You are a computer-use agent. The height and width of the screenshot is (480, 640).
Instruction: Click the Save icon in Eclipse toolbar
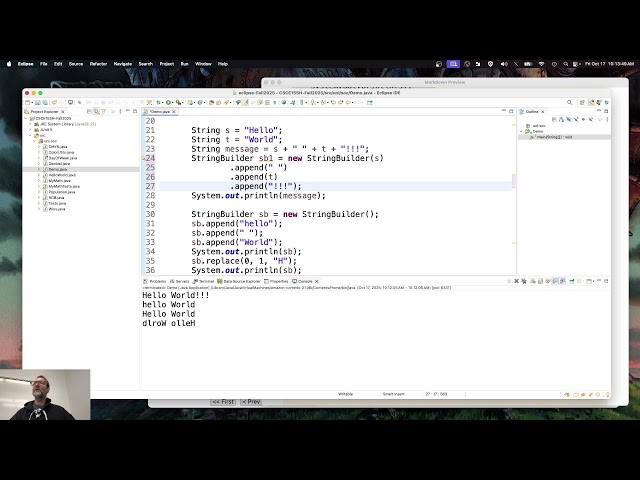[38, 102]
